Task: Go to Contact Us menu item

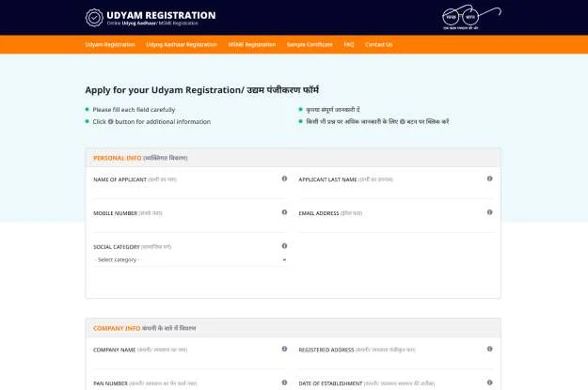Action: 379,44
